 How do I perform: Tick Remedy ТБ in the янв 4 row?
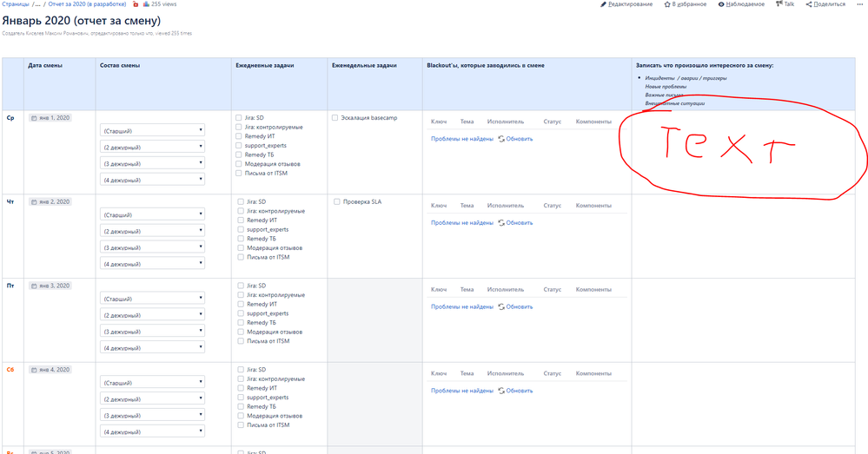tap(241, 406)
